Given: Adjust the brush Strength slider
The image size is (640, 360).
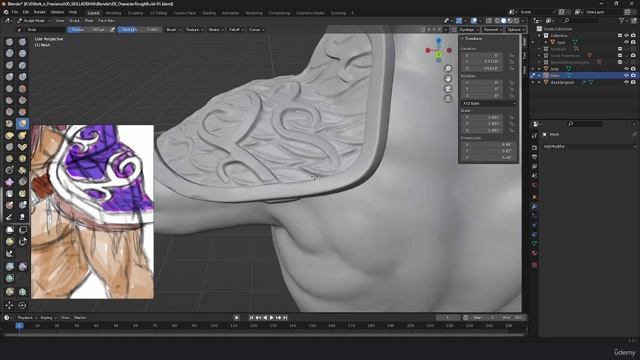Looking at the screenshot, I should coord(140,29).
